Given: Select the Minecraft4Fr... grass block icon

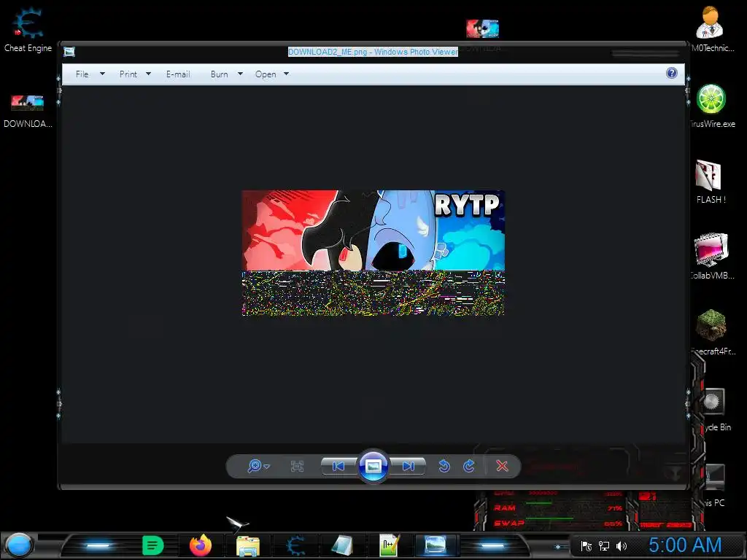Looking at the screenshot, I should (x=711, y=332).
